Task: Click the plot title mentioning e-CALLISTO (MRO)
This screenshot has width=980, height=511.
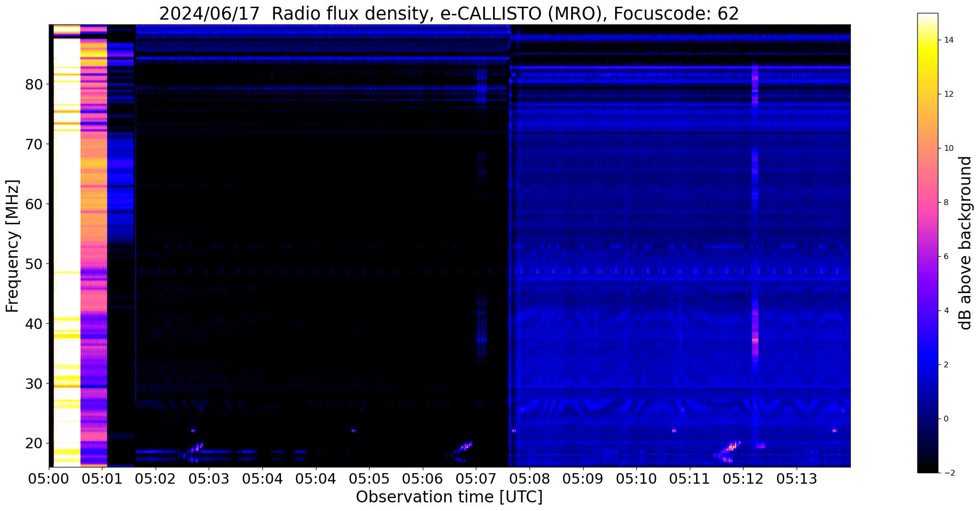Action: [x=449, y=13]
